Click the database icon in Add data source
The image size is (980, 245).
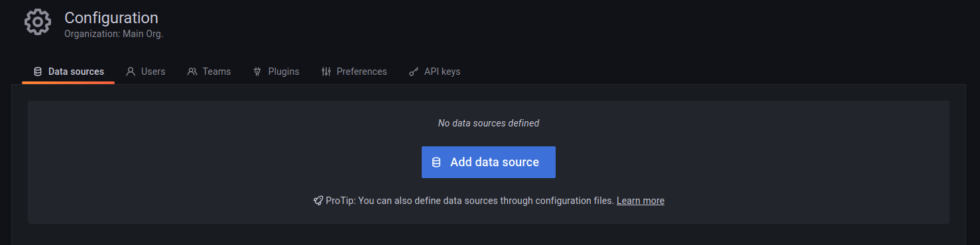pos(436,162)
